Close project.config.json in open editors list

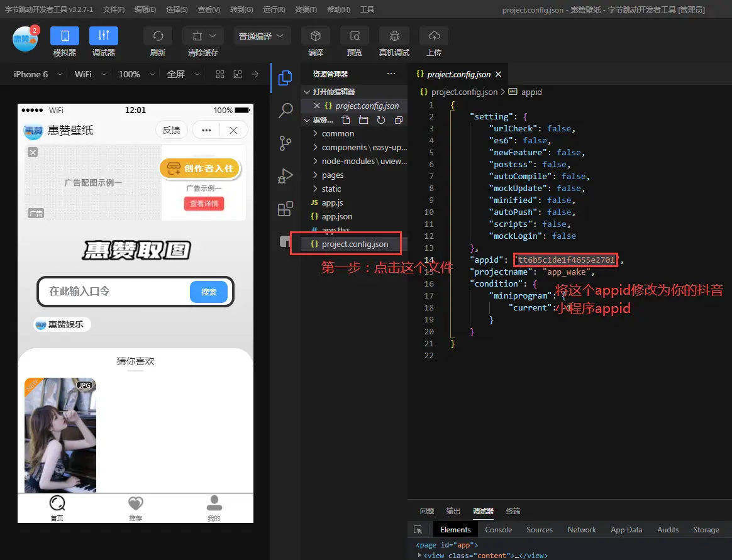316,106
